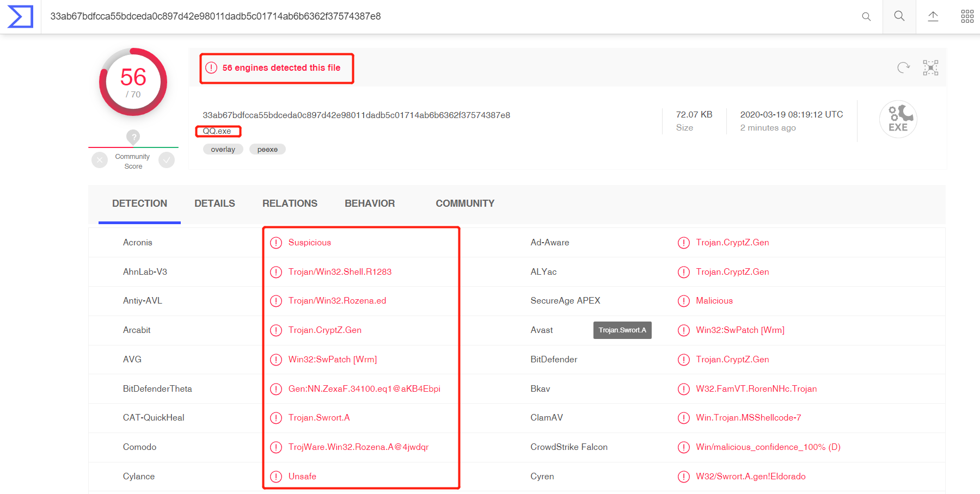Screen dimensions: 980x494
Task: Click the 2020-03-19 08:19:12 UTC timestamp
Action: [x=792, y=115]
